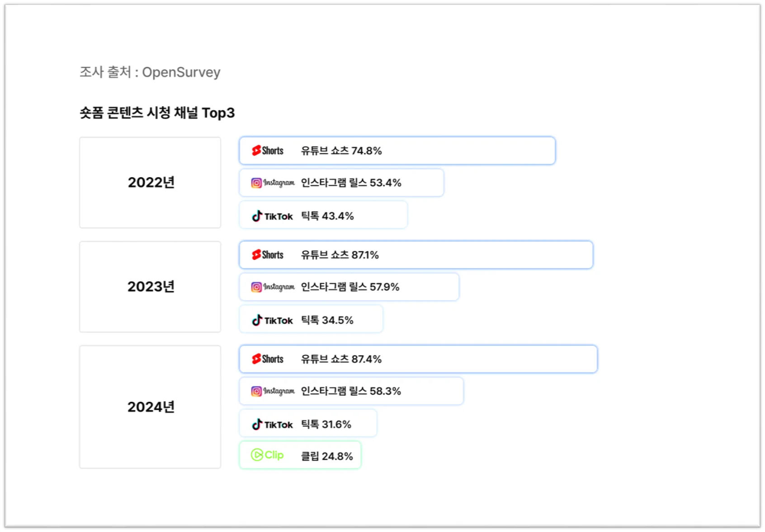Screen dimensions: 765x532
Task: Click the Instagram logo beside 53.4%
Action: tap(273, 183)
